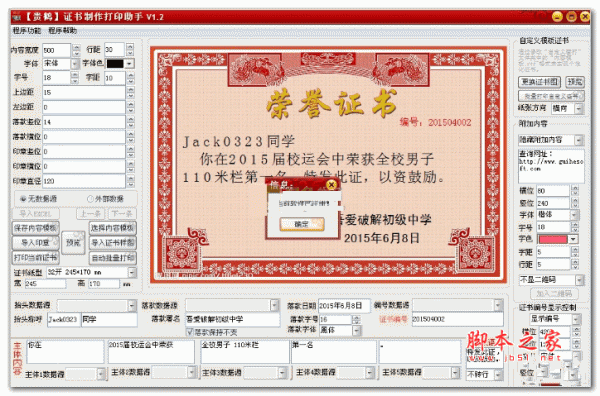Toggle the 落款保持不变 checkbox
The image size is (600, 396).
coord(212,332)
